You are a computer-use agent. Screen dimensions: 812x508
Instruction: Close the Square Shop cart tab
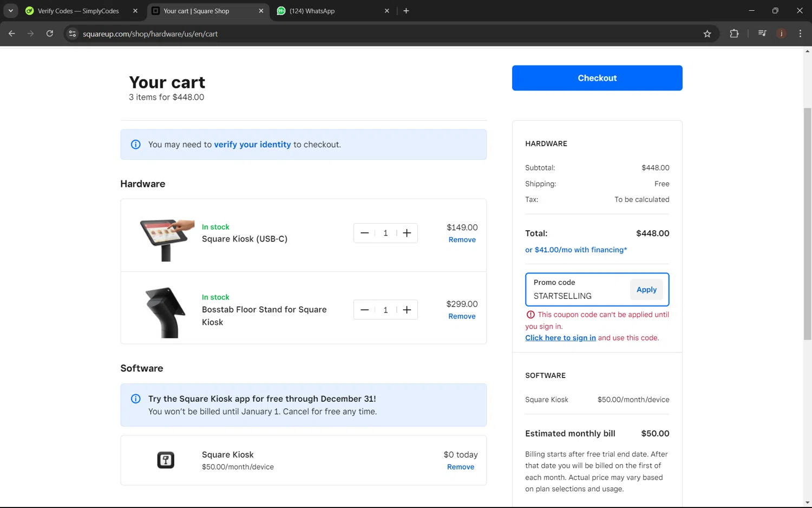click(261, 11)
